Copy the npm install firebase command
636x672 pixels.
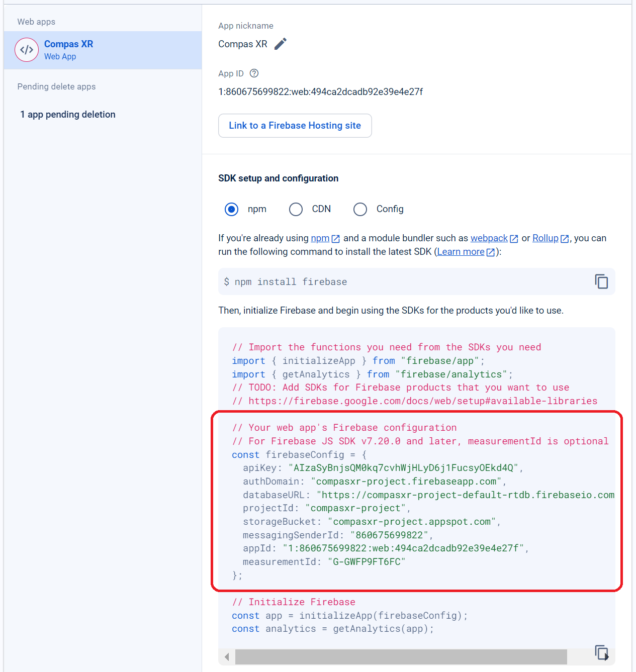[601, 281]
